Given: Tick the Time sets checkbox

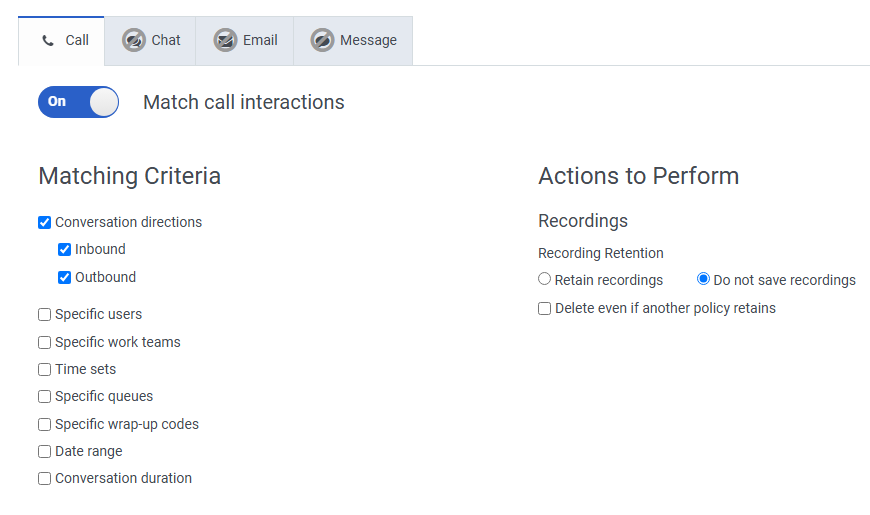Looking at the screenshot, I should (45, 370).
